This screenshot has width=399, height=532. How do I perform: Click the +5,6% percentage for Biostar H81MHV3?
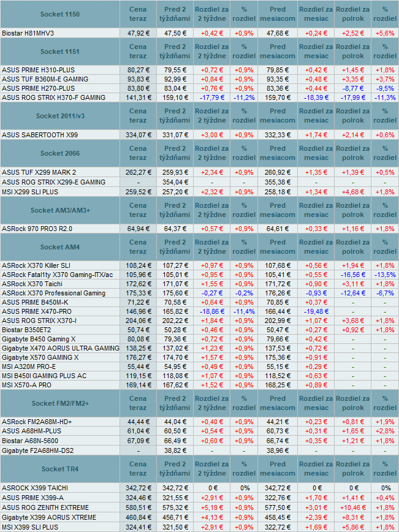coord(385,33)
